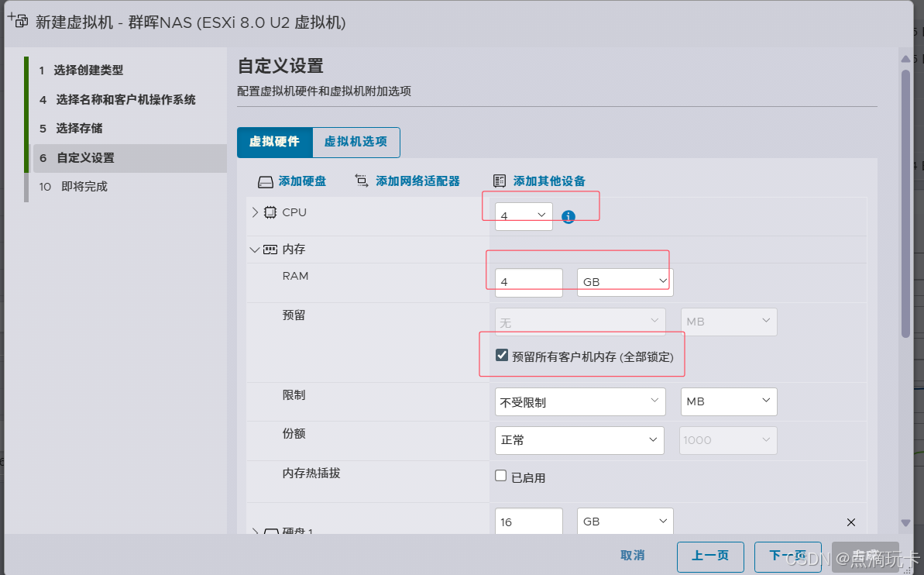The image size is (924, 575).
Task: Click the vertical scrollbar thumb
Action: [x=905, y=204]
